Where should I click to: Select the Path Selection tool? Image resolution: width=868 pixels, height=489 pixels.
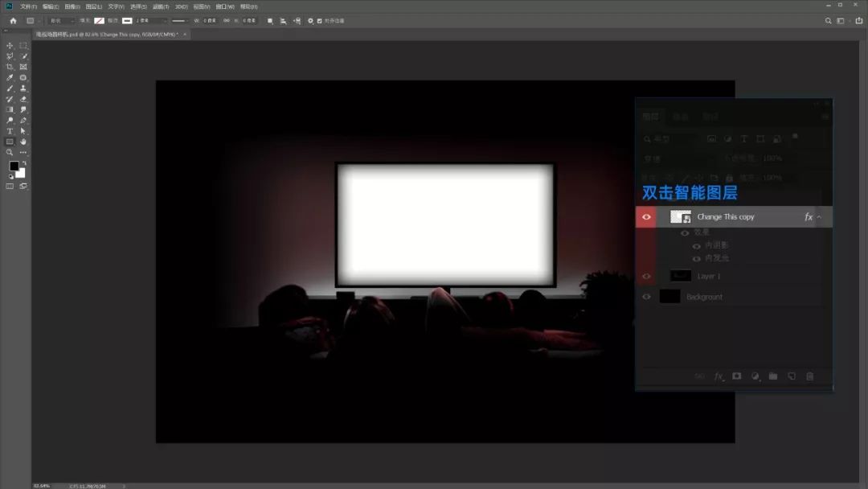click(x=23, y=131)
